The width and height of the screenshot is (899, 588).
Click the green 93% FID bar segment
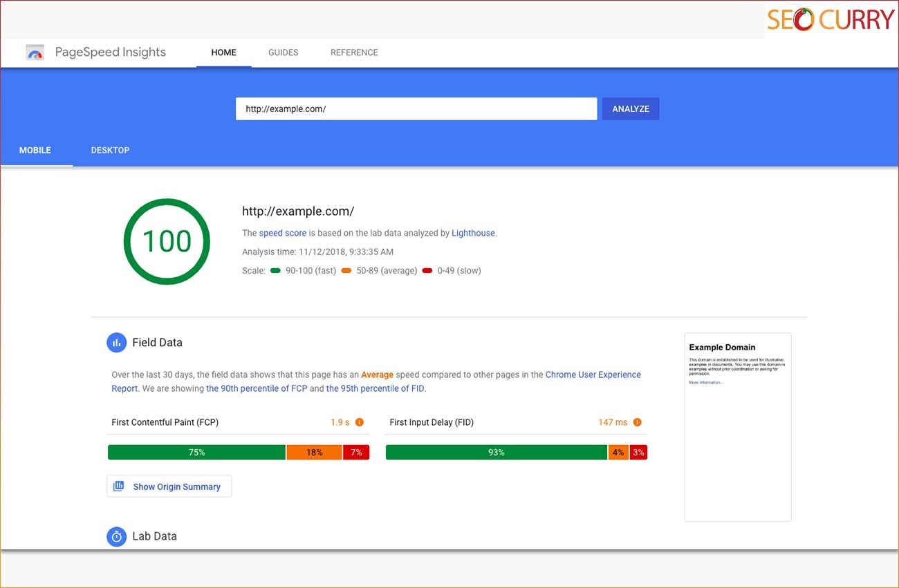tap(497, 453)
